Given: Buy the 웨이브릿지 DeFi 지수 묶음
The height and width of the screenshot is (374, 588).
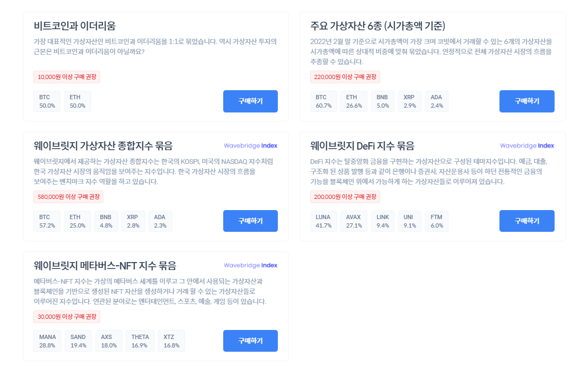Looking at the screenshot, I should 526,221.
